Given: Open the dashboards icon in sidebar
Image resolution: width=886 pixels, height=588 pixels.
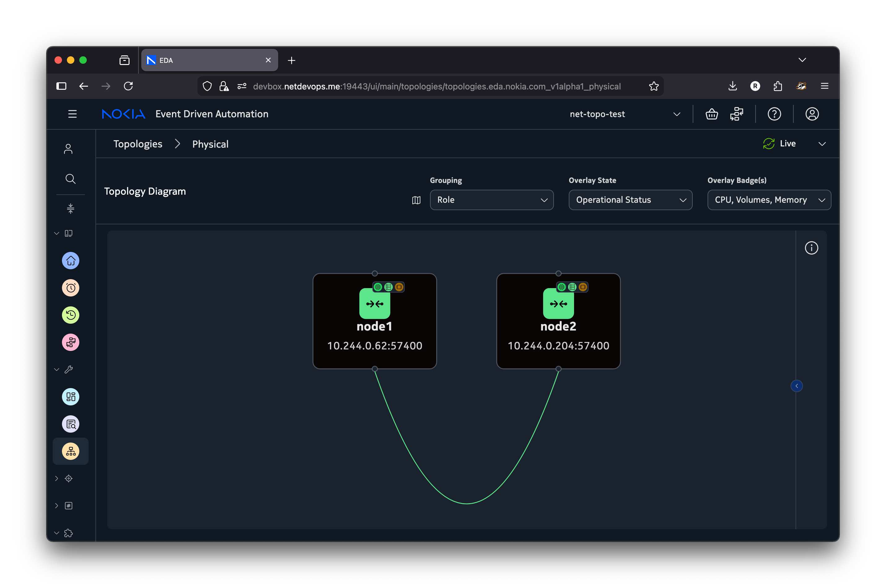Looking at the screenshot, I should [x=71, y=397].
